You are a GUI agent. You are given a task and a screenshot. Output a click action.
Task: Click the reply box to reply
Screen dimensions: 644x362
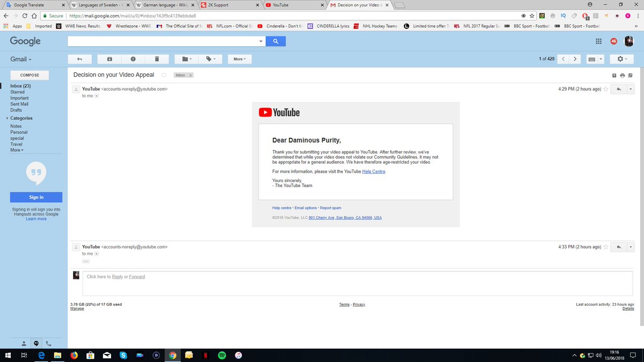pyautogui.click(x=358, y=283)
